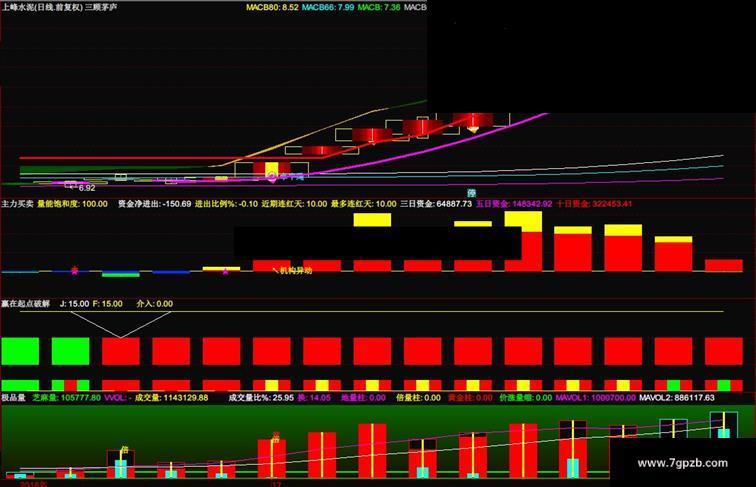
Task: Select the MACB80: 8.52 indicator value
Action: [x=272, y=7]
